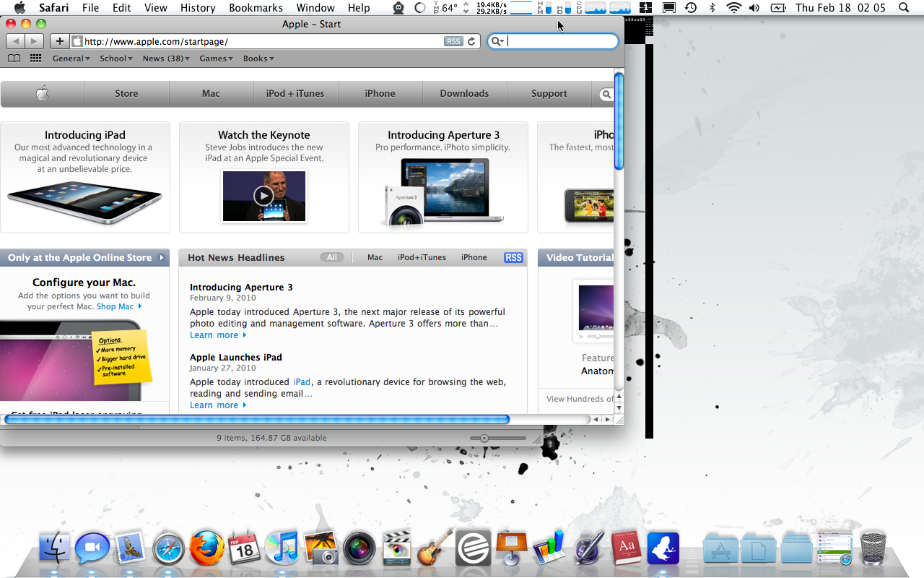Click the Apple site search magnifier icon

click(x=606, y=94)
